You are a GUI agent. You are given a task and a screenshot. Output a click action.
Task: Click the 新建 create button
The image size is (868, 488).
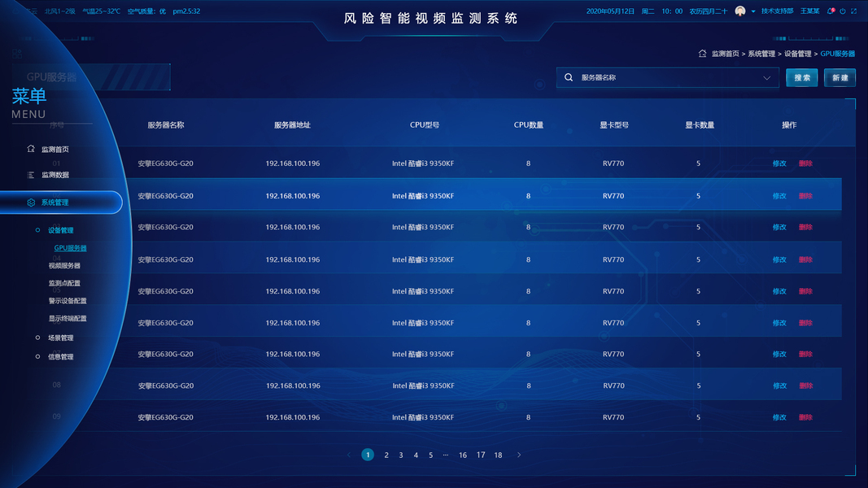840,78
